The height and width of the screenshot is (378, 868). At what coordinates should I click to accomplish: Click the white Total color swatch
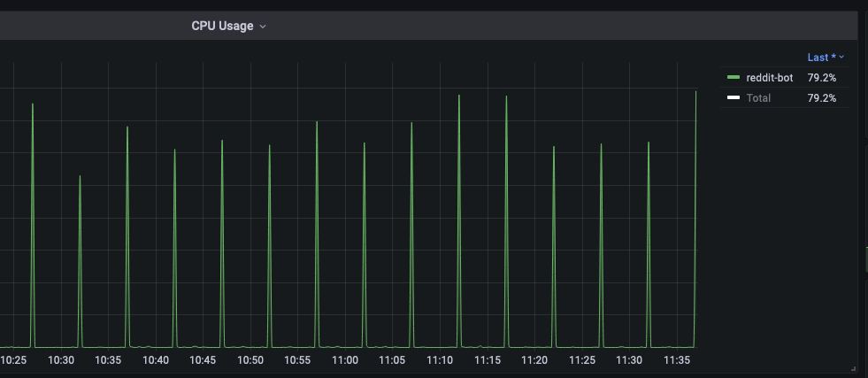tap(734, 98)
